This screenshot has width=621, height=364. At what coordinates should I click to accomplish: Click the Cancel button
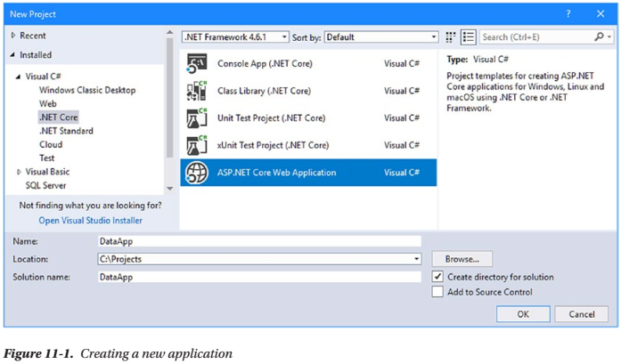point(582,314)
